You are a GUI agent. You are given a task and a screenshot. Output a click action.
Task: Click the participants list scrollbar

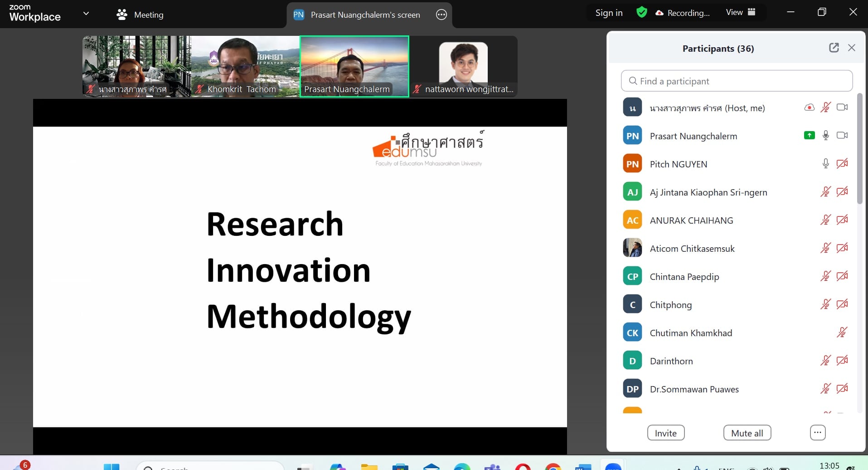859,150
